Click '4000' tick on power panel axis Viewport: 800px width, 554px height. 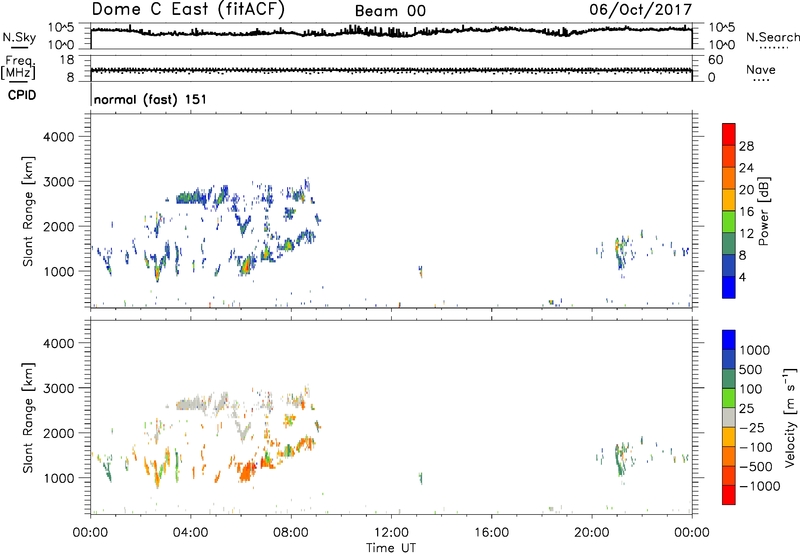[59, 137]
